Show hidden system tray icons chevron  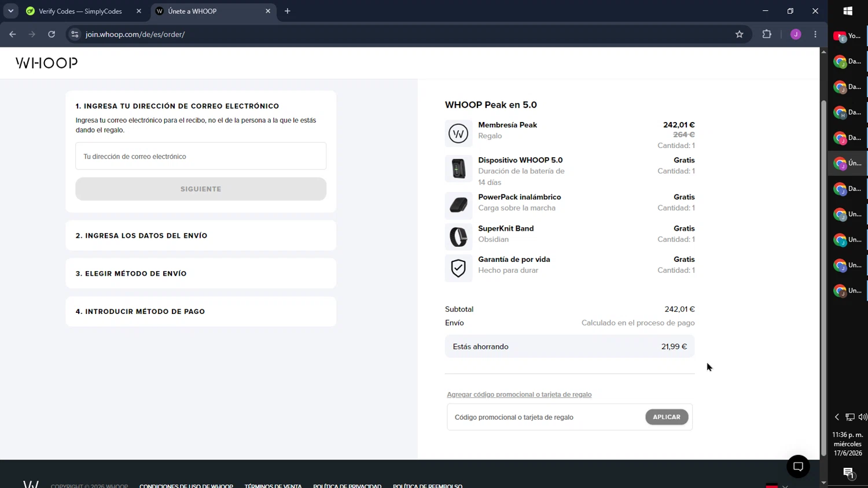837,417
